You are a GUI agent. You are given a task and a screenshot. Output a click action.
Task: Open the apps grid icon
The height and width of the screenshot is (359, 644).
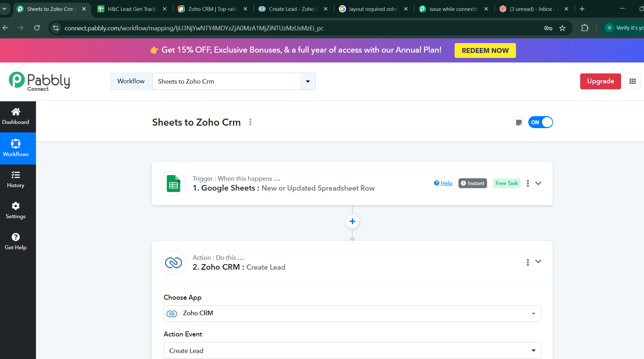coord(632,82)
